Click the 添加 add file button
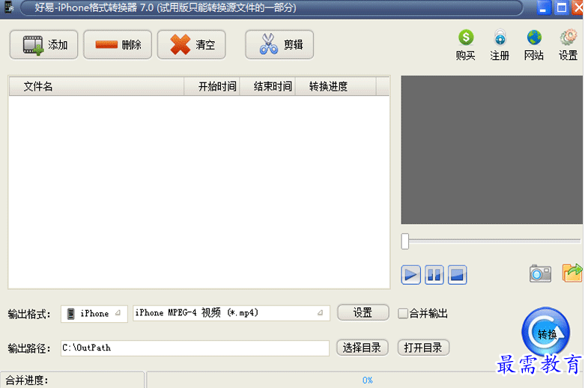The height and width of the screenshot is (388, 588). (x=43, y=45)
